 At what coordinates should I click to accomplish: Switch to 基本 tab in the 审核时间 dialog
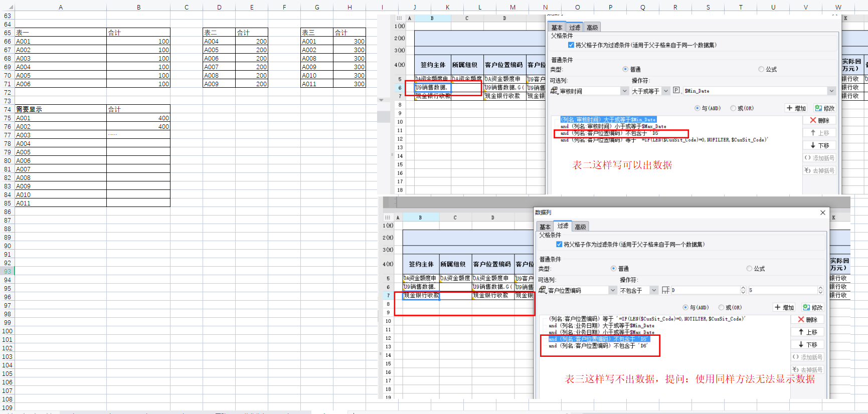557,28
